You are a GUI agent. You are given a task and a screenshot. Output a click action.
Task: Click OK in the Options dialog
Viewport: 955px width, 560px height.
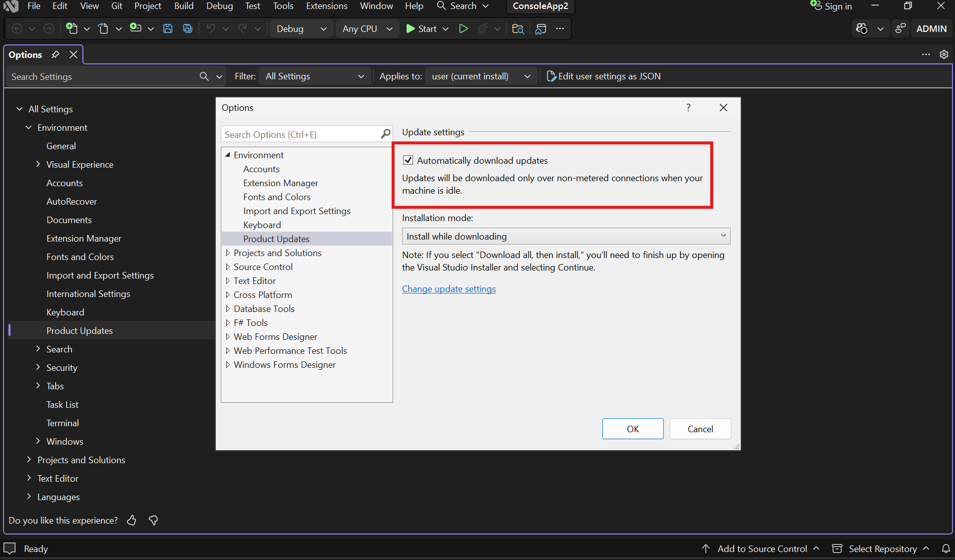[633, 429]
